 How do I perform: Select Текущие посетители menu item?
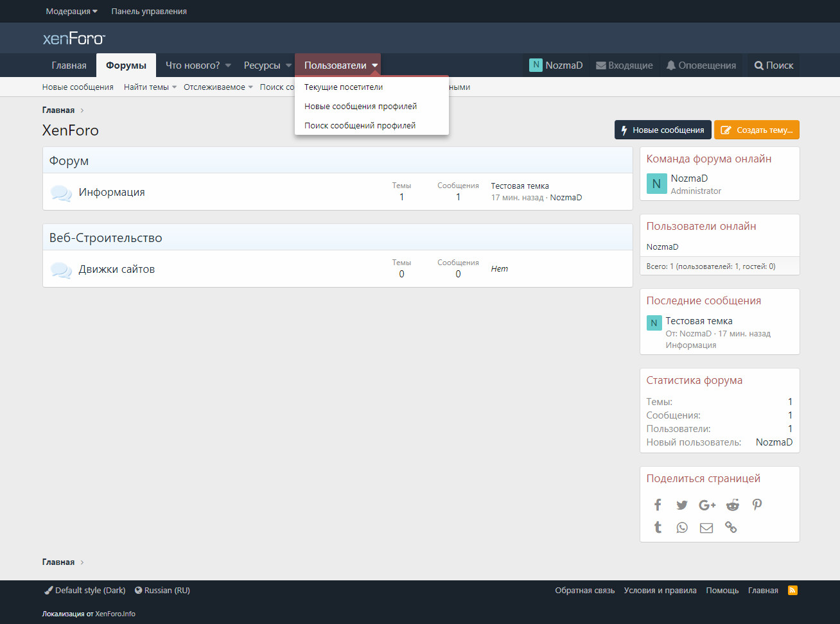pos(372,87)
